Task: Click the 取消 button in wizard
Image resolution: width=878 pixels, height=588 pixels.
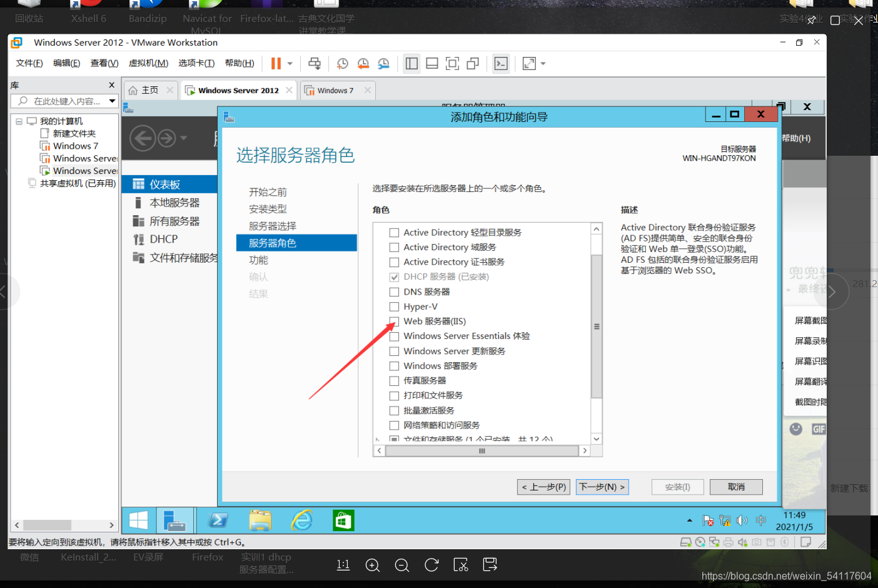Action: pyautogui.click(x=736, y=487)
